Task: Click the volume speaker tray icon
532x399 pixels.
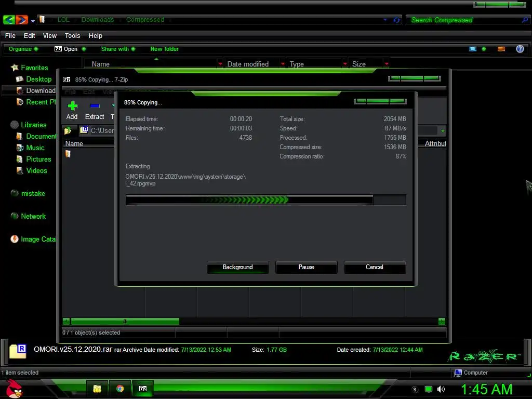Action: click(441, 389)
